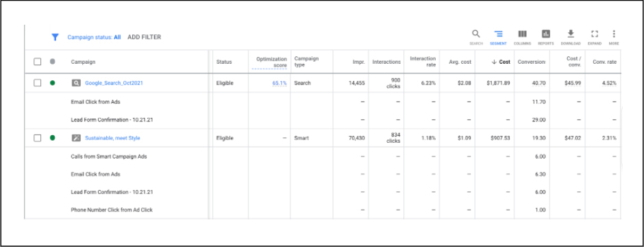Click green status dot of Sustainable, meet Style
Image resolution: width=644 pixels, height=247 pixels.
tap(52, 138)
